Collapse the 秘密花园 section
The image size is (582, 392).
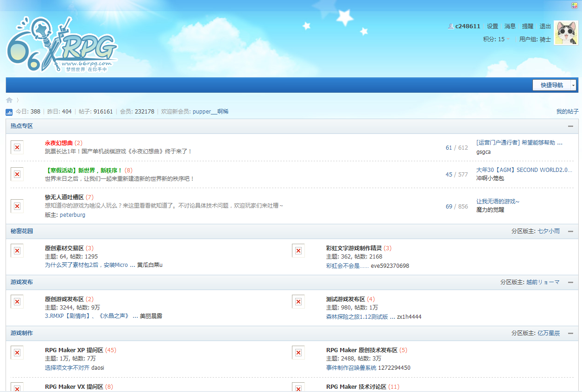(x=571, y=231)
